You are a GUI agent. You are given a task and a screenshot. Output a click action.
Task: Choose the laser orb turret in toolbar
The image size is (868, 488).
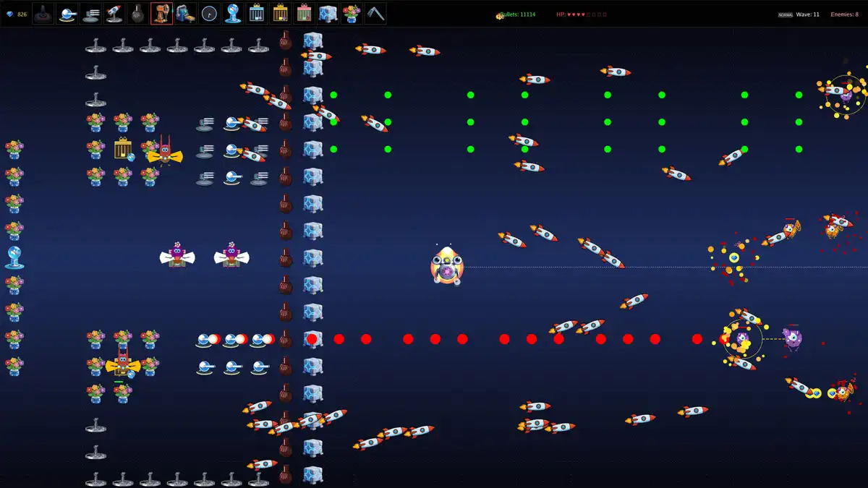67,13
